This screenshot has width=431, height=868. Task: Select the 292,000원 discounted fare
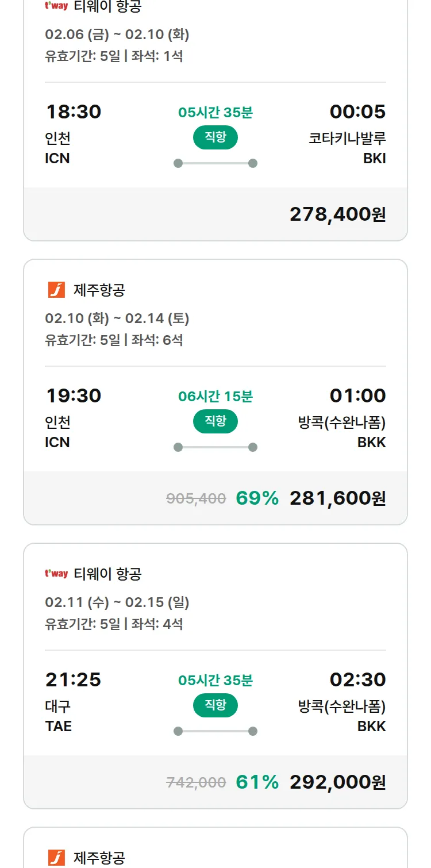coord(337,782)
